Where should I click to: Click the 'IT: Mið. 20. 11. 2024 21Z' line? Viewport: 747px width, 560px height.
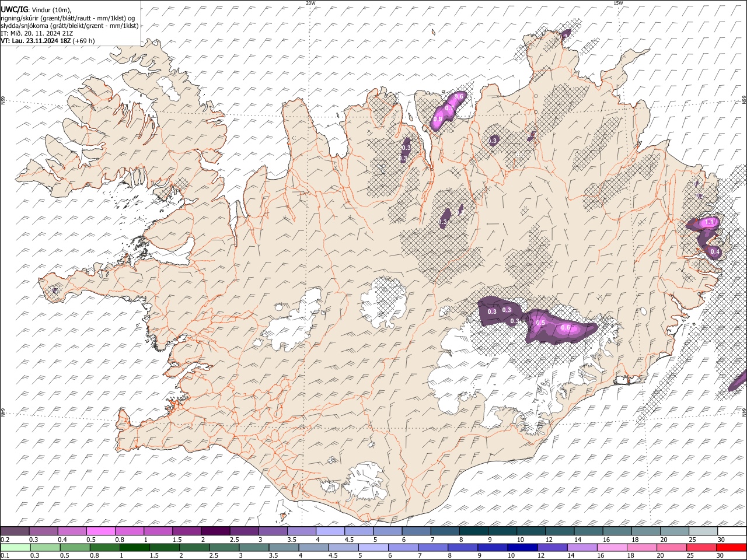[37, 33]
